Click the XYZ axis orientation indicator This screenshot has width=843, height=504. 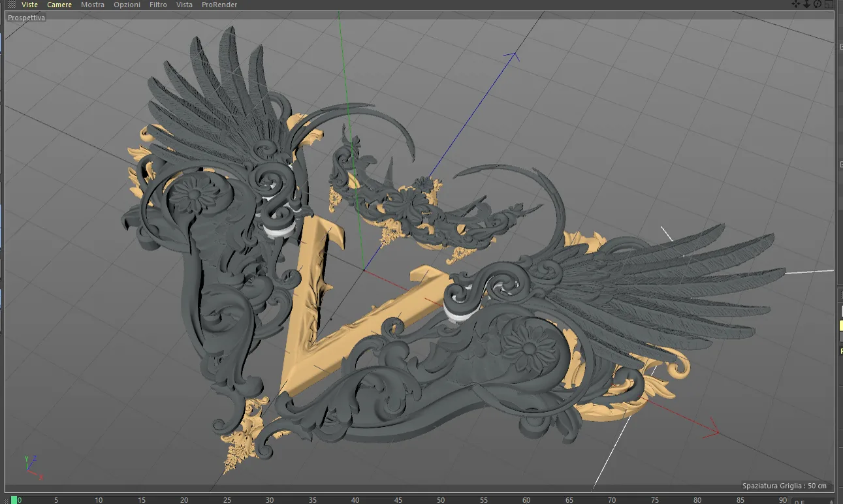pos(33,467)
